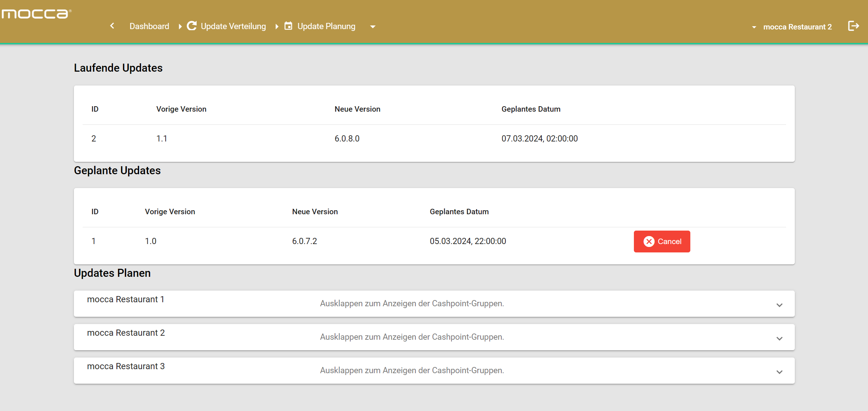Click previous version 1.1 cell
This screenshot has width=868, height=411.
[162, 139]
